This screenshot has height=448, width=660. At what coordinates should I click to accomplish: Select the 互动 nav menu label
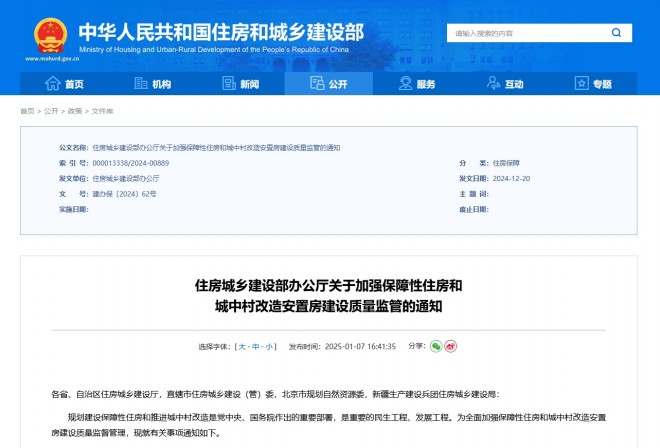coord(514,84)
